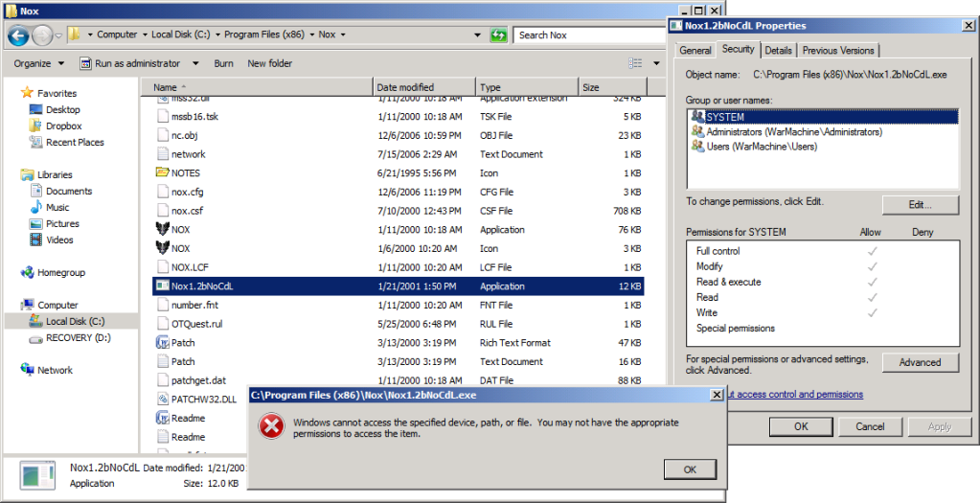Expand the Program Files (x86) breadcrumb arrow
Screen dimensions: 980x503
(312, 35)
